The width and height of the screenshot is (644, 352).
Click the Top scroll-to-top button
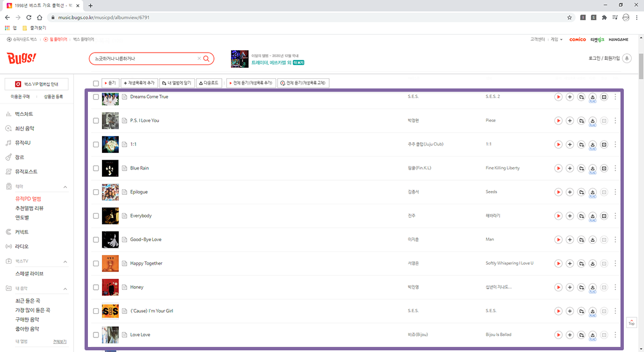pos(631,322)
